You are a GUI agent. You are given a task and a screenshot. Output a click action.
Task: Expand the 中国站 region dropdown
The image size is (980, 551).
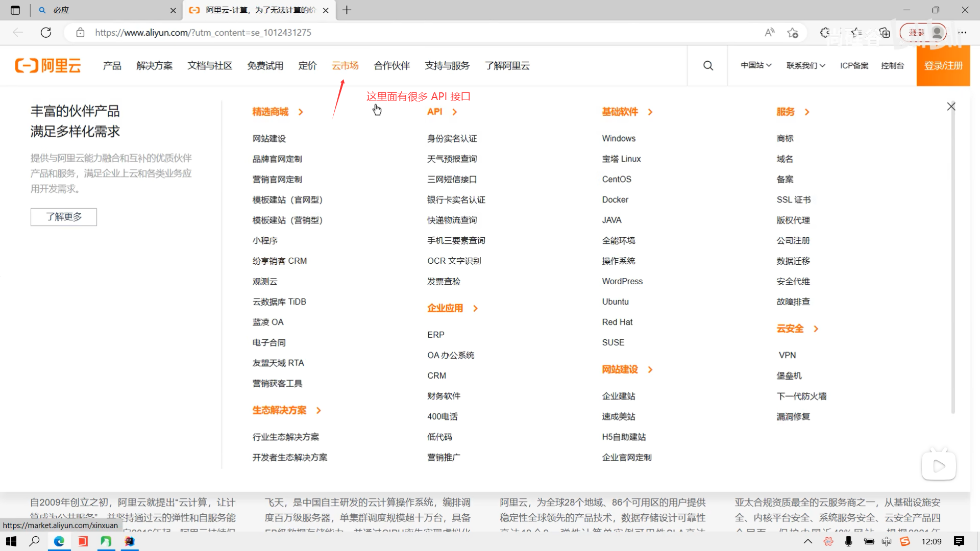pyautogui.click(x=756, y=65)
